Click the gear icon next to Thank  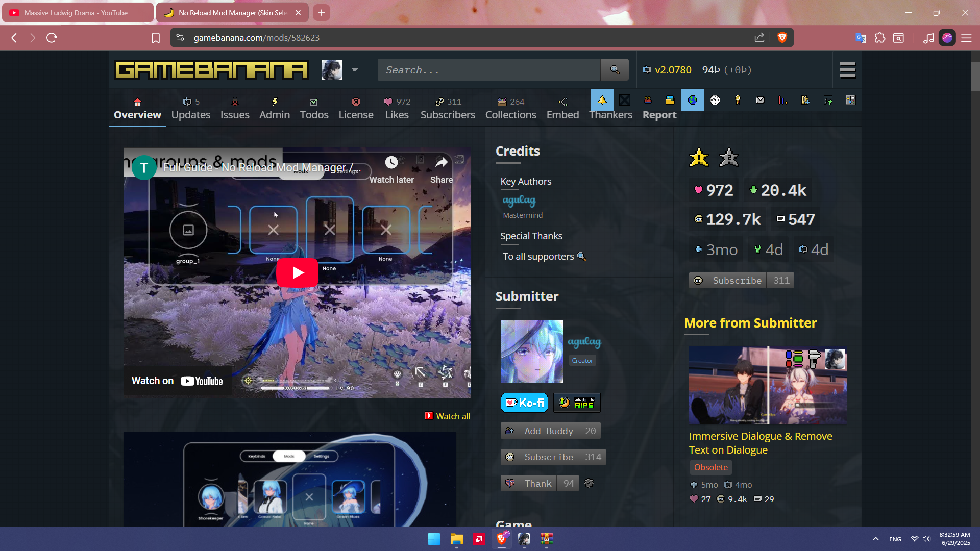tap(589, 483)
